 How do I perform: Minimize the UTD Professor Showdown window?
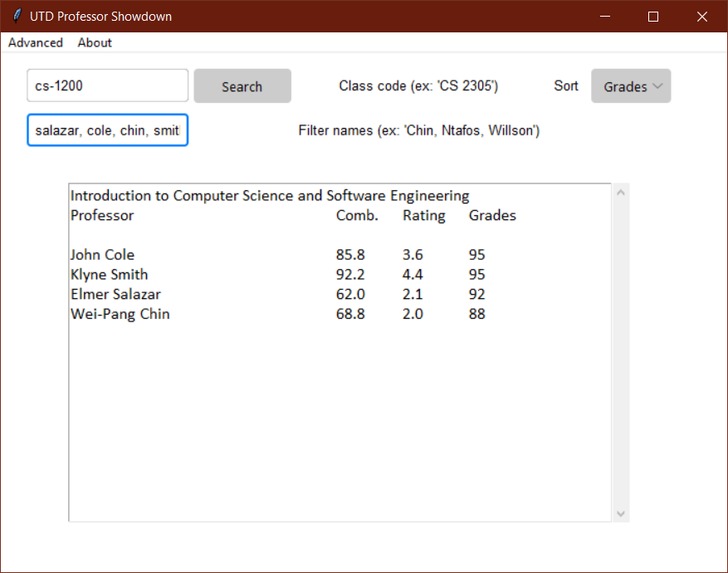[605, 16]
